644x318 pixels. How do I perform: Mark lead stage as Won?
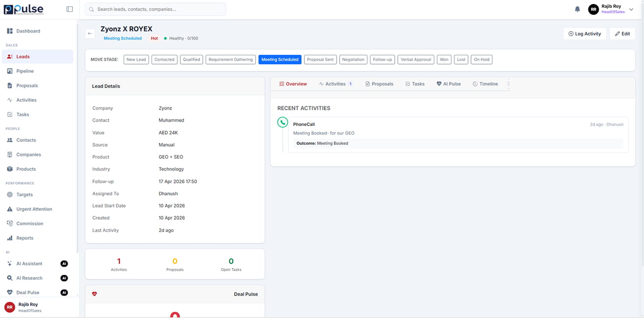(x=444, y=60)
